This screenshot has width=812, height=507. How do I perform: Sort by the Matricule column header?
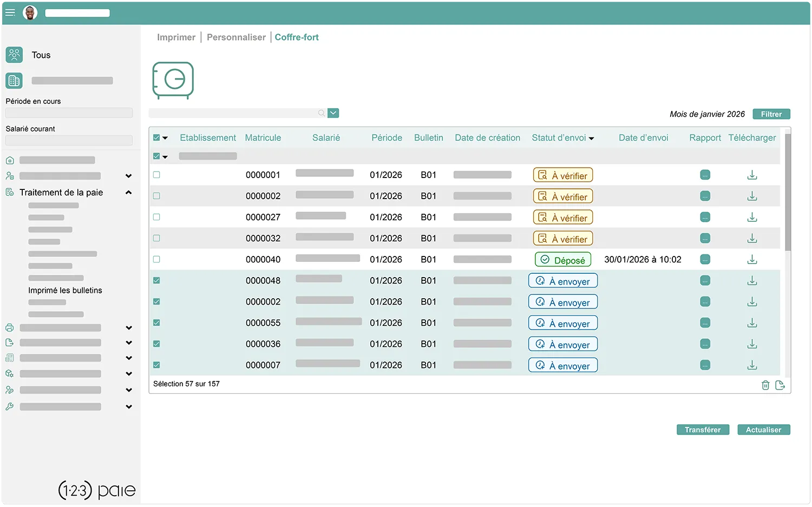[263, 137]
